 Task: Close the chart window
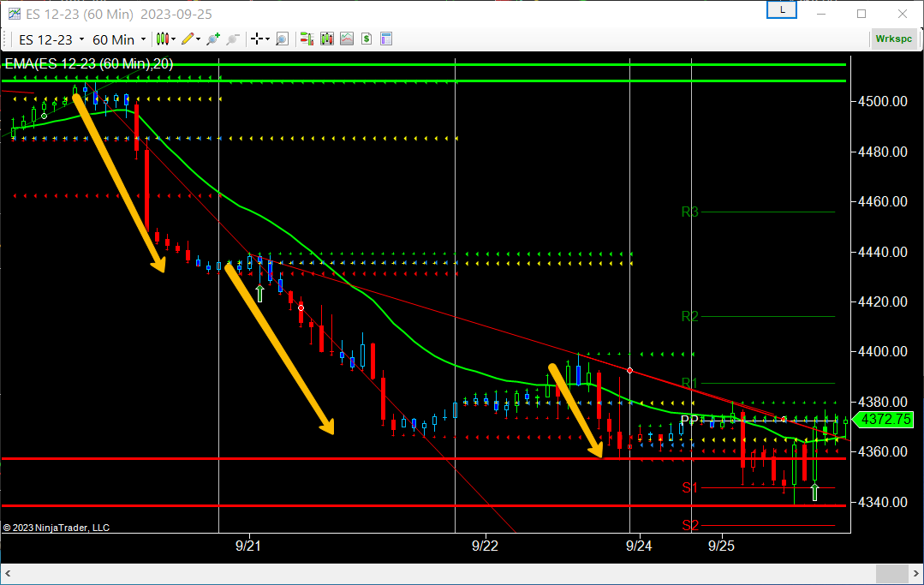(x=903, y=14)
